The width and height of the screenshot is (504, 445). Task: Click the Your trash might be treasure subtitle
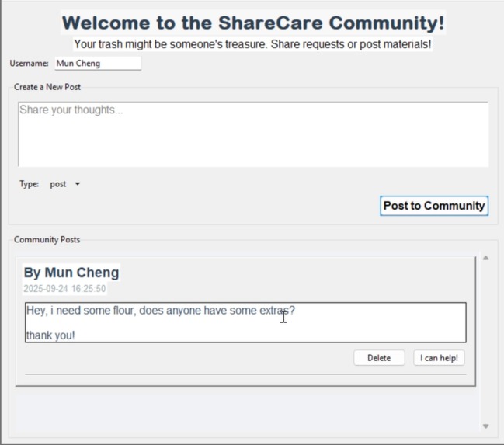click(x=252, y=44)
